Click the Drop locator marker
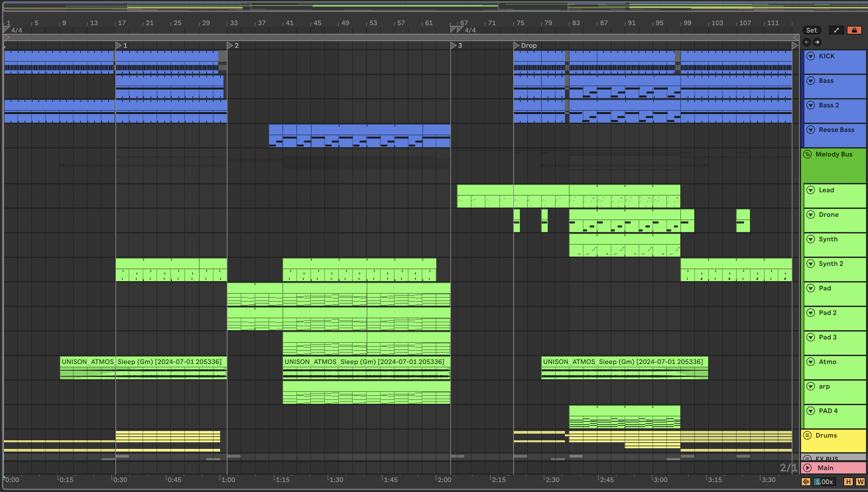868x492 pixels. pos(516,45)
